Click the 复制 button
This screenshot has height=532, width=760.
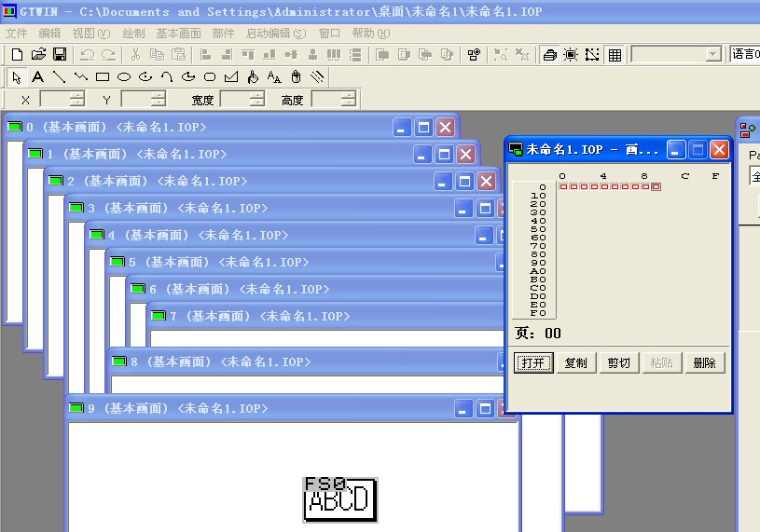coord(576,363)
